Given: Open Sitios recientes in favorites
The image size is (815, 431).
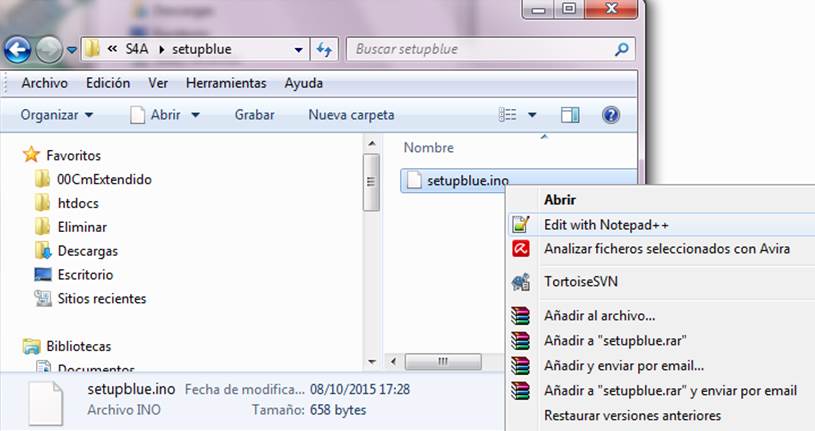Looking at the screenshot, I should [102, 299].
